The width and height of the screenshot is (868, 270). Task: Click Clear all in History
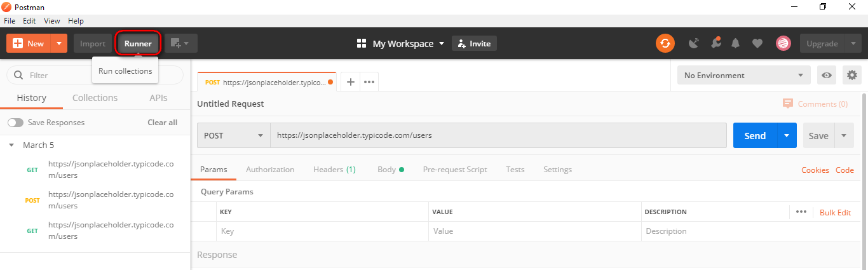(x=163, y=122)
